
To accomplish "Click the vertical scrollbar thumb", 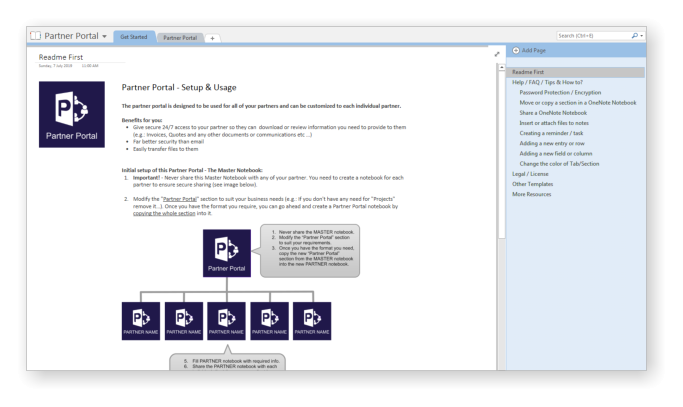I will point(502,155).
